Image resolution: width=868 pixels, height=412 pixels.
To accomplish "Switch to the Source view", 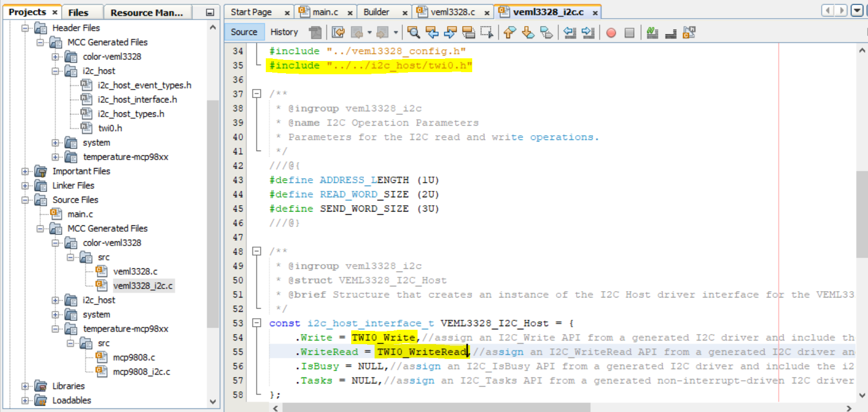I will [x=244, y=32].
